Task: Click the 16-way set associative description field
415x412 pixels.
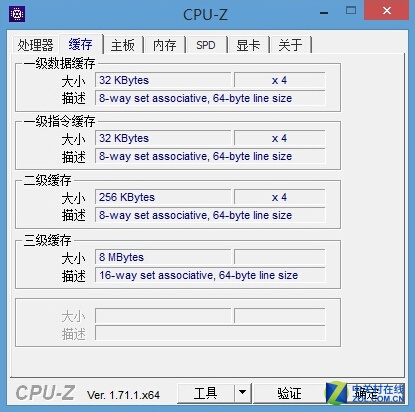Action: pos(210,275)
